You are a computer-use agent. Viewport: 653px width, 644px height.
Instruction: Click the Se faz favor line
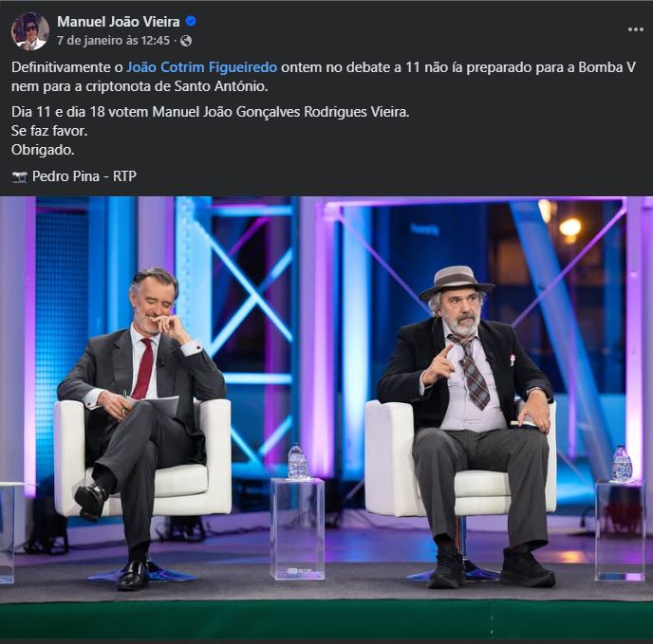coord(49,131)
